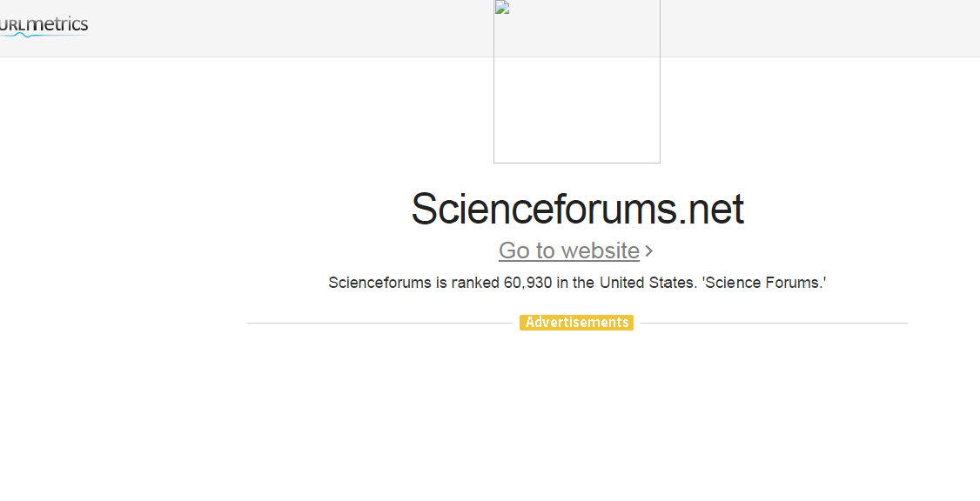Click the yellow Advertisements label
The image size is (980, 501).
click(x=576, y=323)
